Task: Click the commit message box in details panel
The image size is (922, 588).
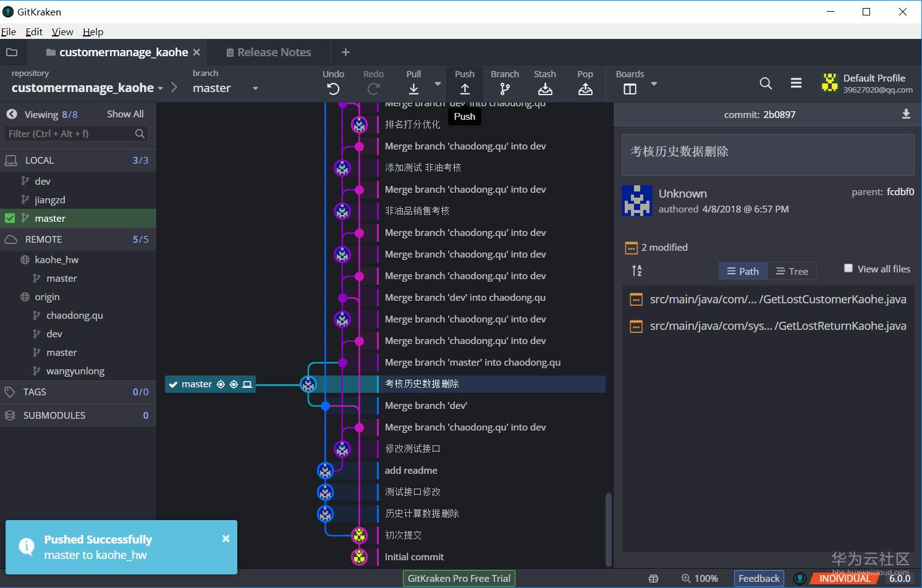Action: coord(768,155)
